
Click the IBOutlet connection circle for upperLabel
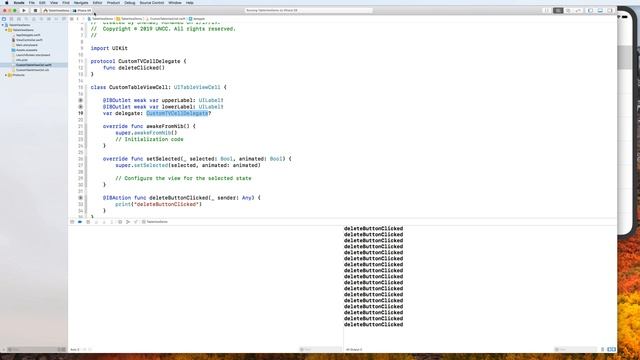80,100
